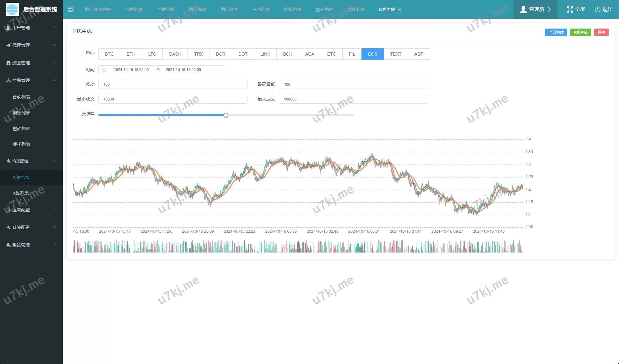Click the administrator user avatar icon
619x364 pixels.
pyautogui.click(x=523, y=9)
